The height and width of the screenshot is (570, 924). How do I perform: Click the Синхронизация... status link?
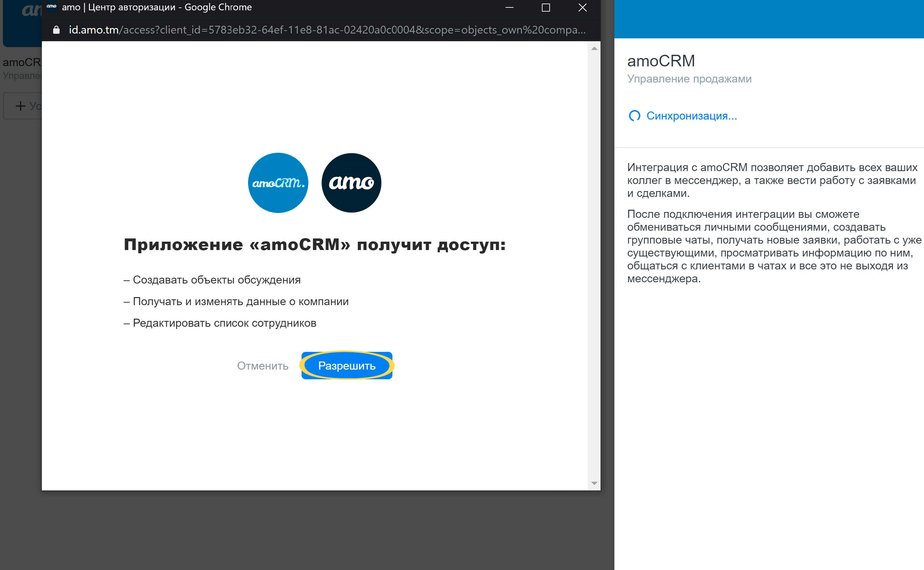[x=691, y=116]
